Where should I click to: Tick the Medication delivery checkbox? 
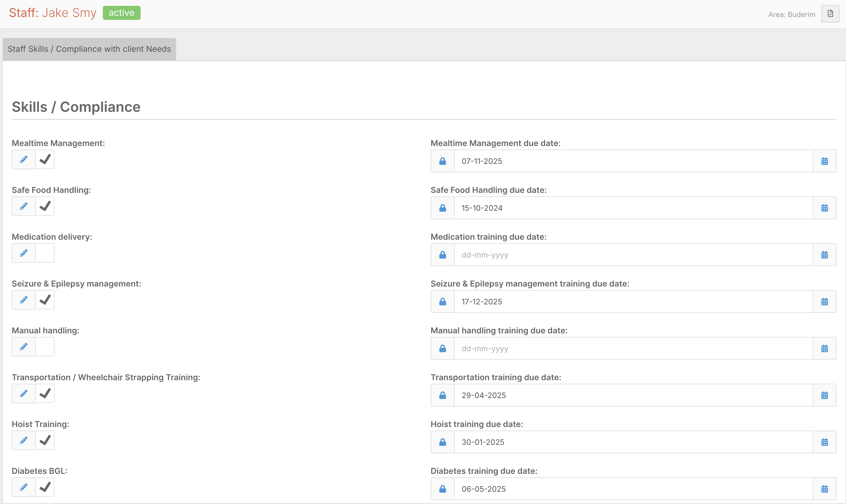tap(45, 253)
